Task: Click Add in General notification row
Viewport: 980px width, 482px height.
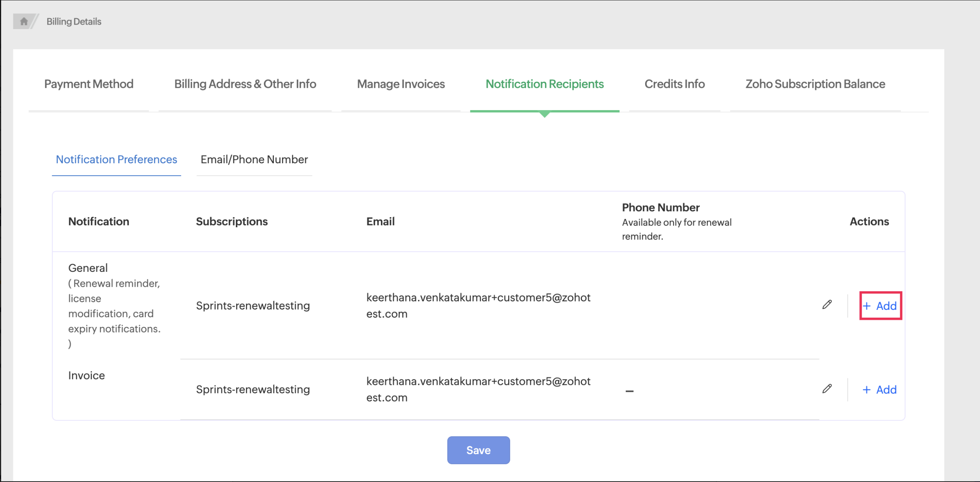Action: (x=880, y=306)
